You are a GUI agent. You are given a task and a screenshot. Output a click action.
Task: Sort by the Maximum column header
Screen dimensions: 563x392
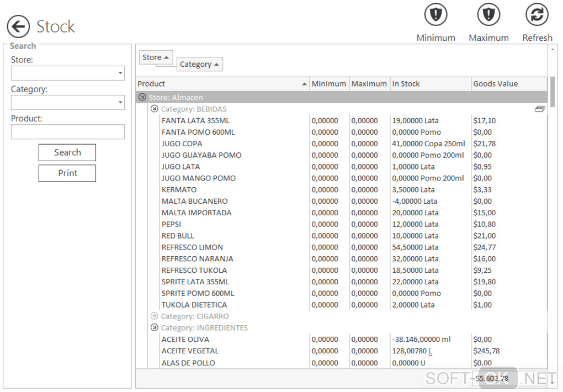(369, 84)
